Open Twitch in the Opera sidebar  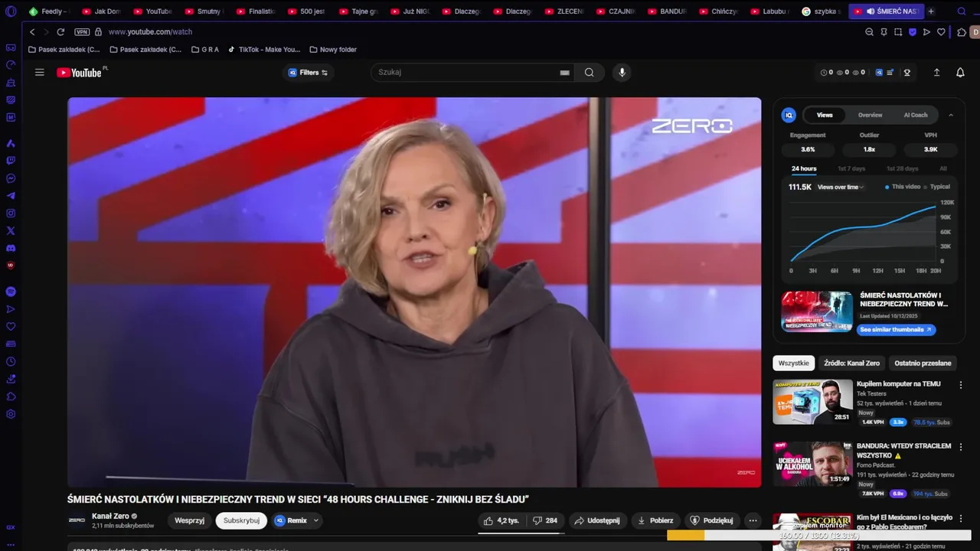click(x=11, y=161)
